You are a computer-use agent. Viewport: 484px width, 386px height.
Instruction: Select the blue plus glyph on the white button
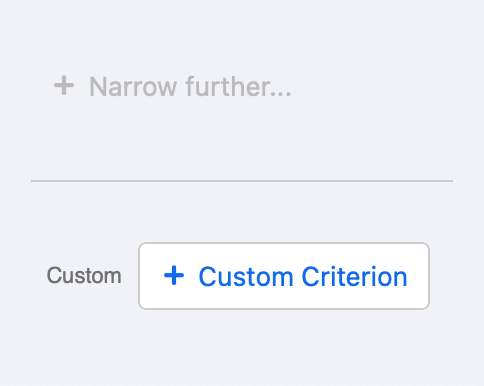tap(174, 276)
